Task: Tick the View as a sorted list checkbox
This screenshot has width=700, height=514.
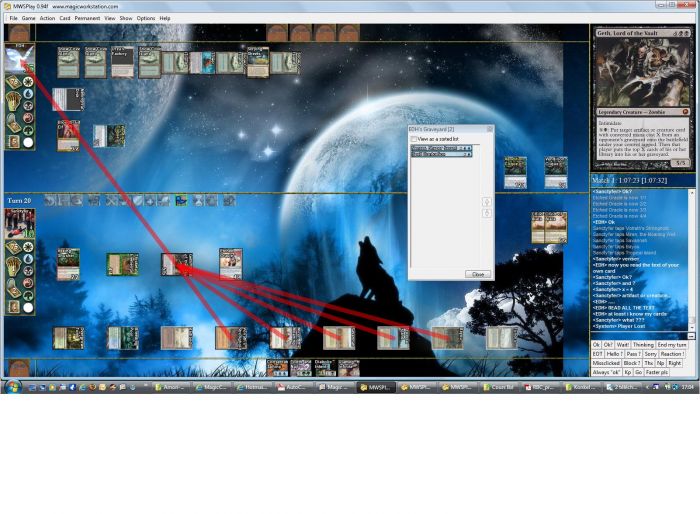Action: coord(414,139)
